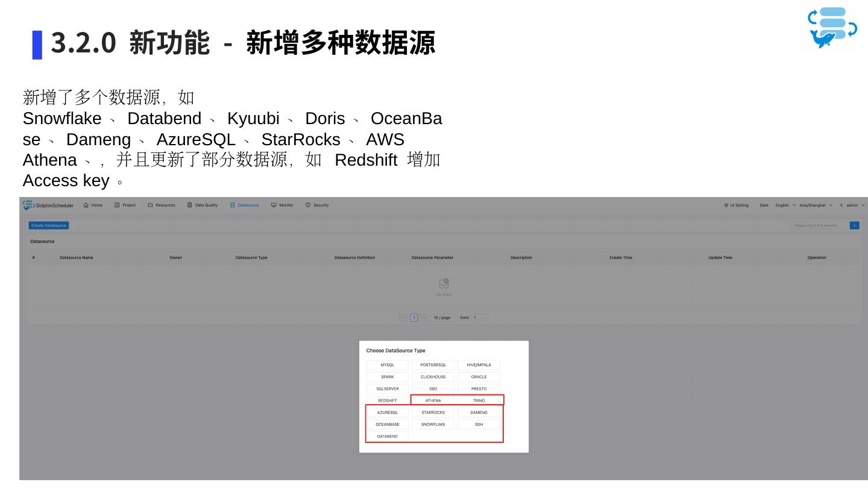Screen dimensions: 868x488
Task: Choose the ATHENA datasource type
Action: point(433,401)
